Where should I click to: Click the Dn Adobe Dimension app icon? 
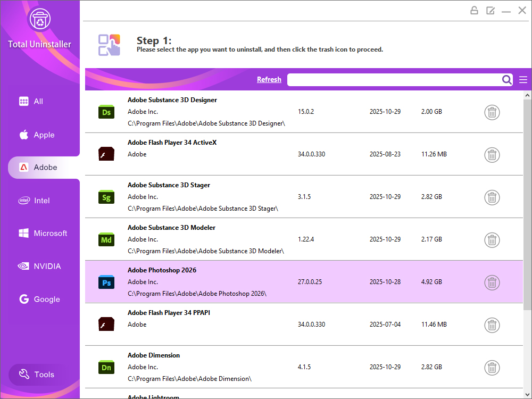(x=106, y=368)
